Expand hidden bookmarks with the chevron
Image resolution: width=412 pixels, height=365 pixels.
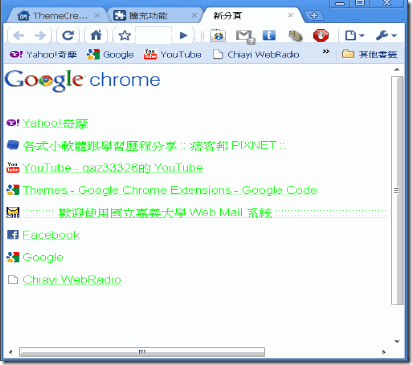pos(326,52)
